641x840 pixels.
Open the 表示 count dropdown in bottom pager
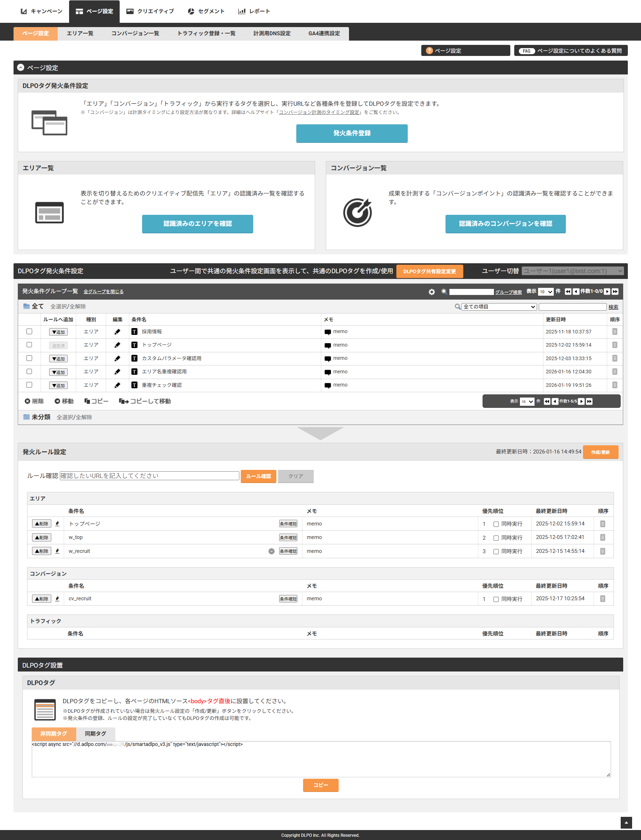click(x=527, y=401)
